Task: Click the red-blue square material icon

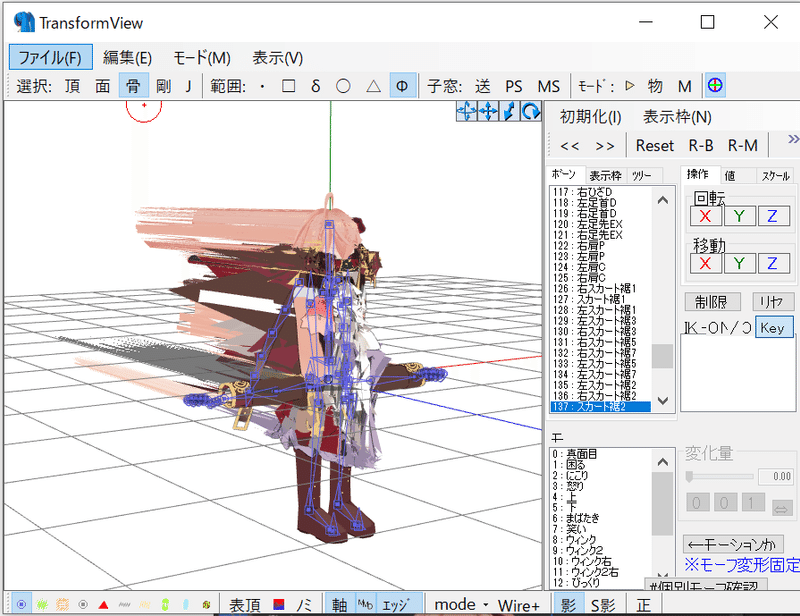Action: [279, 605]
